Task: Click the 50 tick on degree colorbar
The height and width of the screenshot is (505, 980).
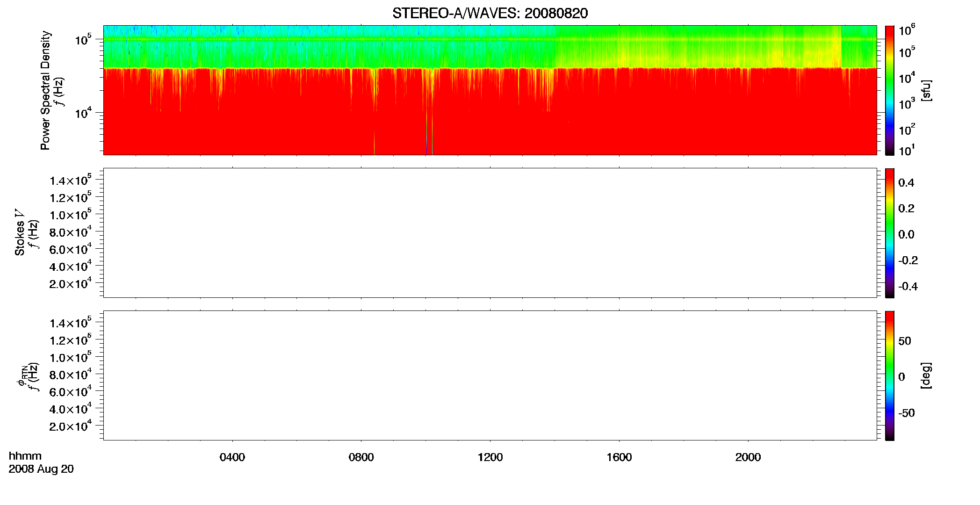Action: click(905, 341)
